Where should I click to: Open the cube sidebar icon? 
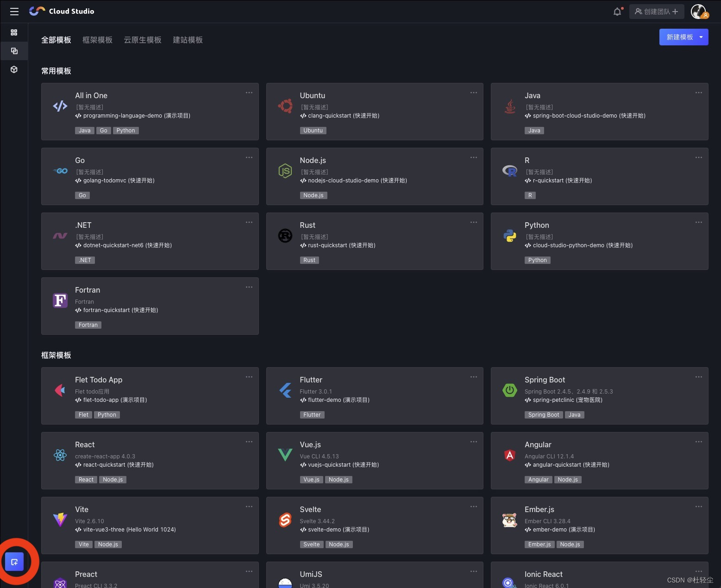point(14,69)
